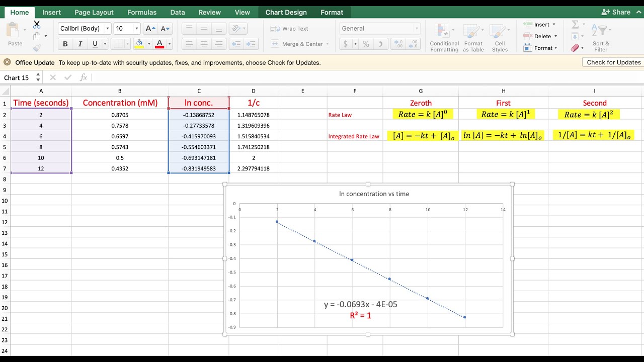Screen dimensions: 644x362
Task: Click the Fill down icon
Action: [x=575, y=36]
